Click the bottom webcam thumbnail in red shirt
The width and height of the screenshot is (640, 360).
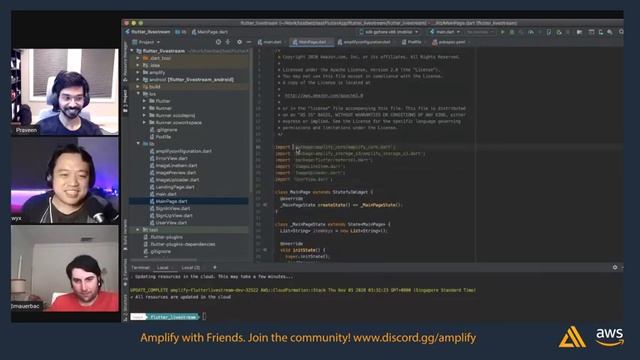click(65, 269)
